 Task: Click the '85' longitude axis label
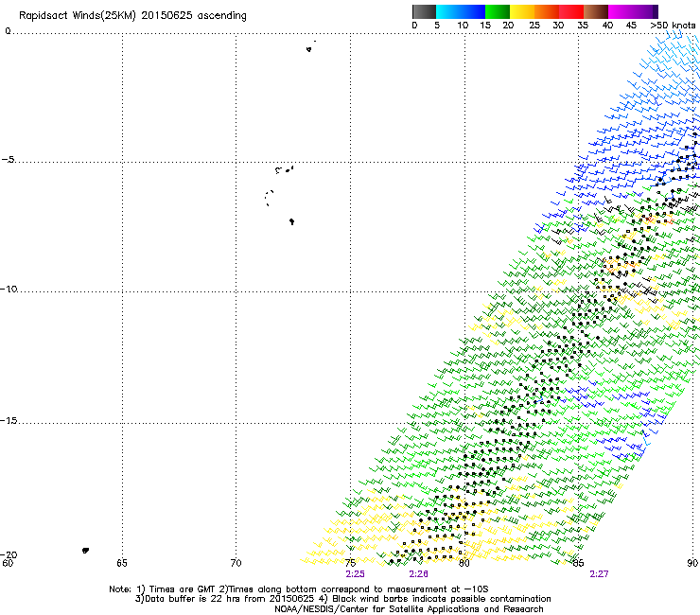pyautogui.click(x=578, y=563)
